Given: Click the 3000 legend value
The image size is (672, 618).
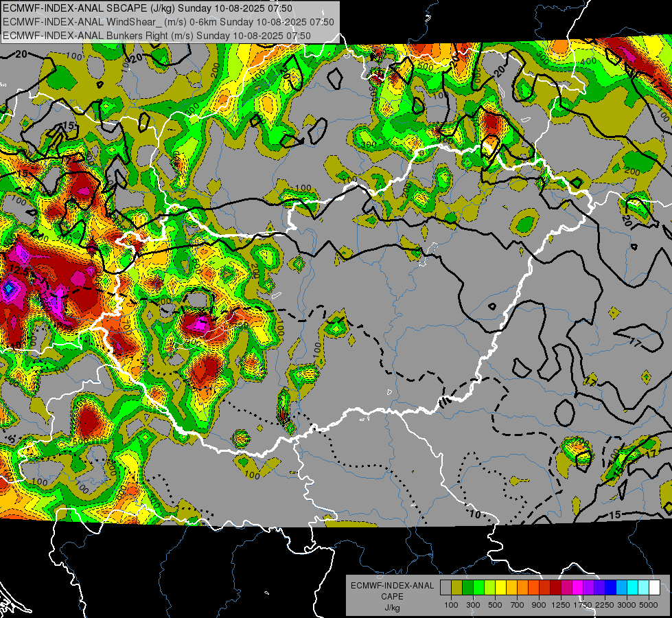Looking at the screenshot, I should pyautogui.click(x=627, y=605).
